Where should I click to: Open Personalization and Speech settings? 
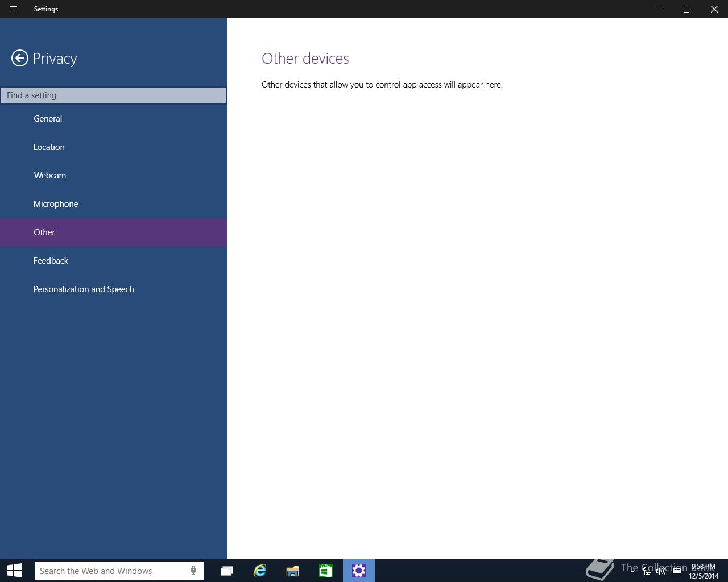point(114,289)
